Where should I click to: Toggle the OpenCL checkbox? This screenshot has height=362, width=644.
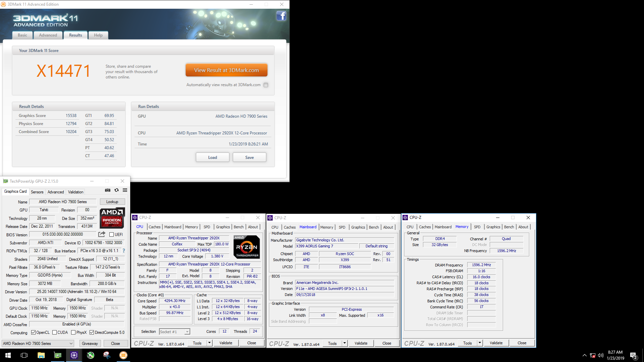point(33,333)
